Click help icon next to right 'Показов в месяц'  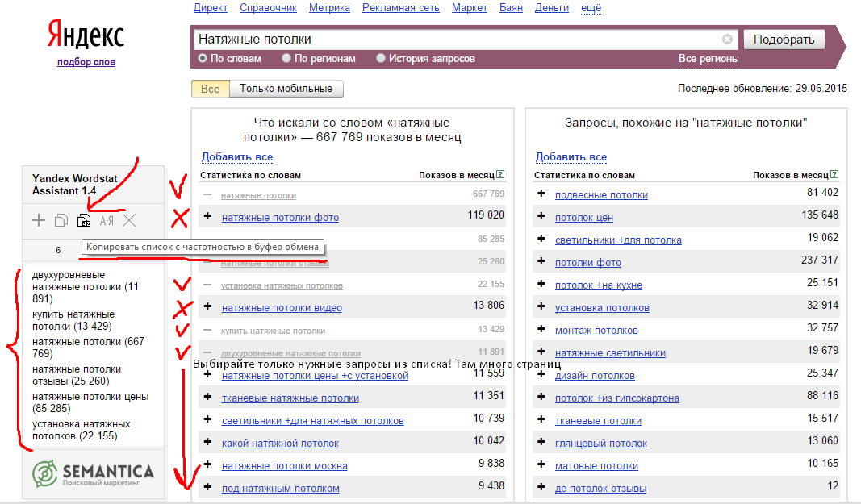(x=834, y=175)
